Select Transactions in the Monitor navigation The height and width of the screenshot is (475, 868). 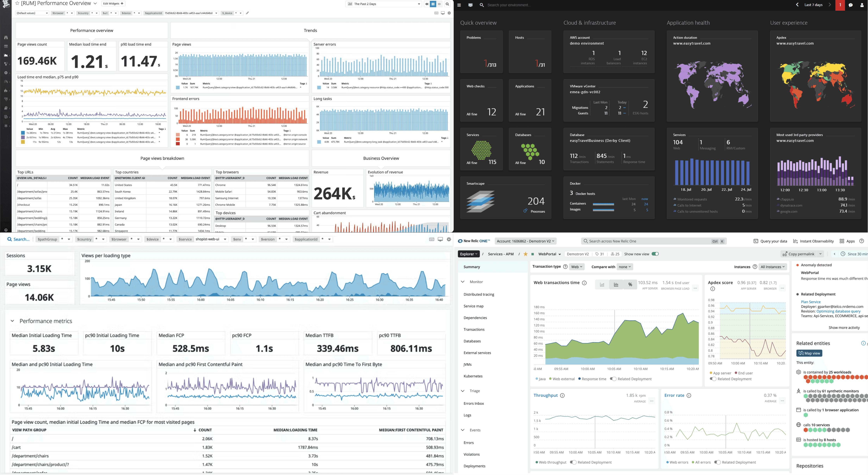[x=474, y=329]
